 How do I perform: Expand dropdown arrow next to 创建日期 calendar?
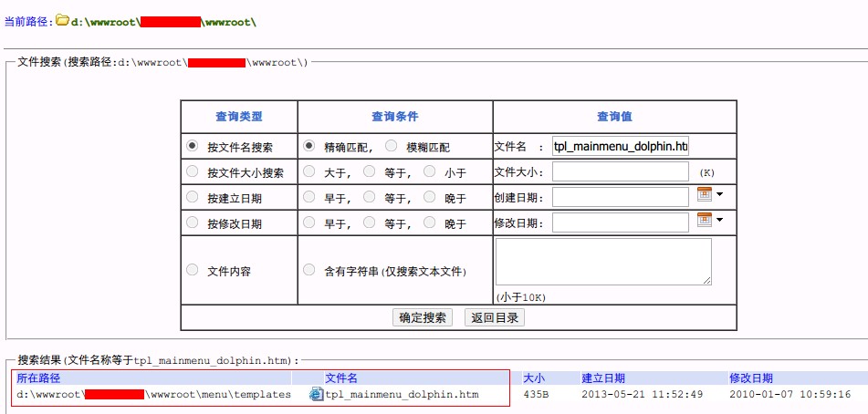(x=719, y=194)
